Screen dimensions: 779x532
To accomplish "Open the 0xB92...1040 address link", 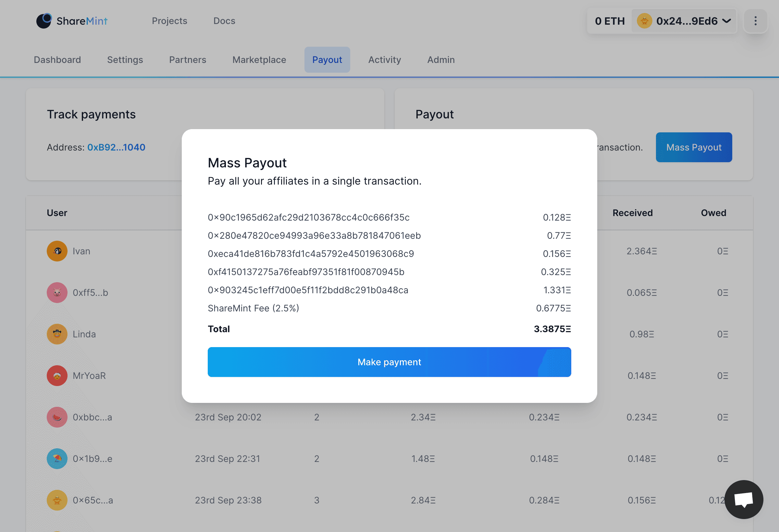I will pyautogui.click(x=116, y=147).
